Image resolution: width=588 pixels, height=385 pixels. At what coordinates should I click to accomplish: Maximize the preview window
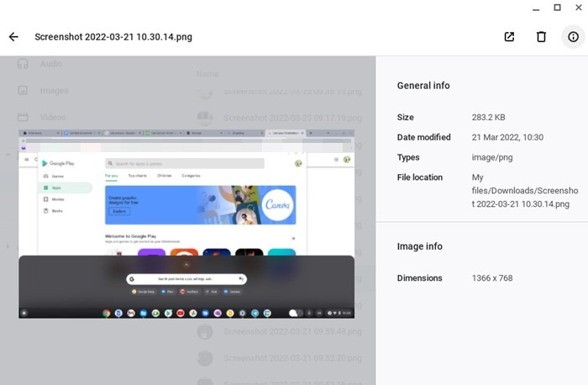(x=557, y=8)
